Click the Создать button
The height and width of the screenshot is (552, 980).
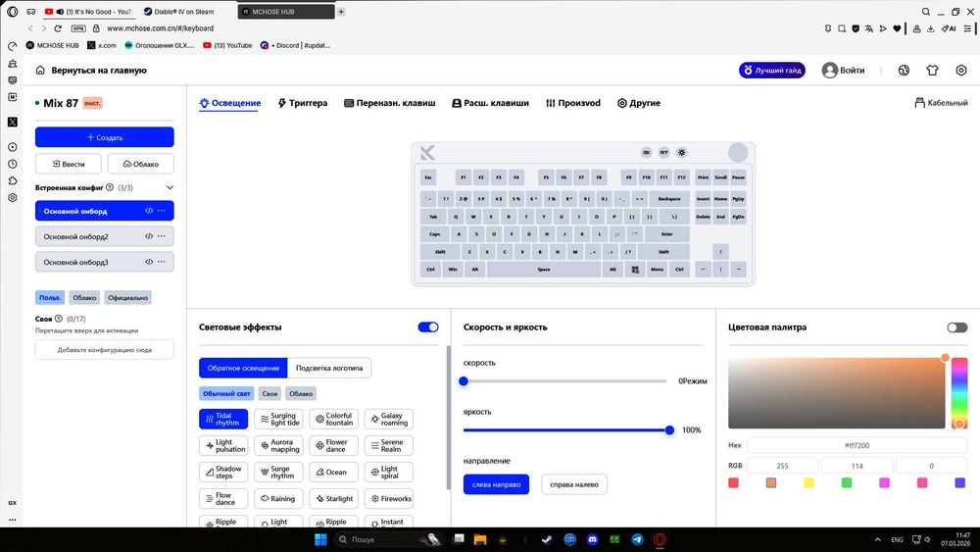point(105,137)
